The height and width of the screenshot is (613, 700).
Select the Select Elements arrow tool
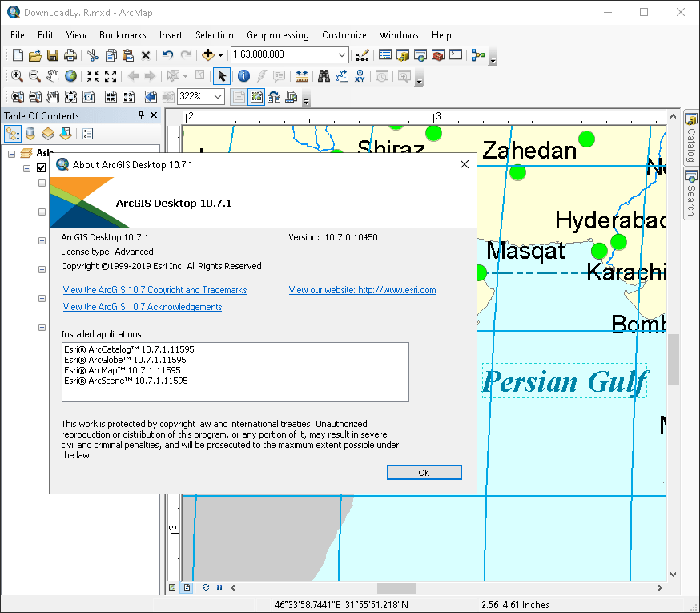[221, 76]
